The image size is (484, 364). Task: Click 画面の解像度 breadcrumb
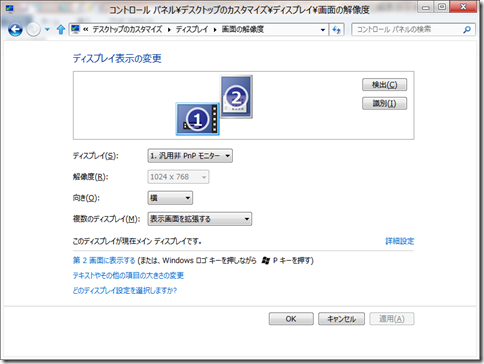point(243,29)
